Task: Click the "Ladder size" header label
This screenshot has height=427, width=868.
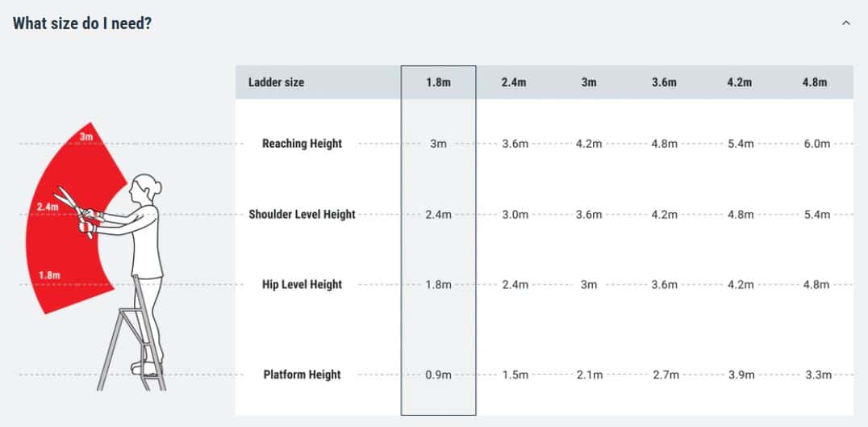Action: point(276,82)
